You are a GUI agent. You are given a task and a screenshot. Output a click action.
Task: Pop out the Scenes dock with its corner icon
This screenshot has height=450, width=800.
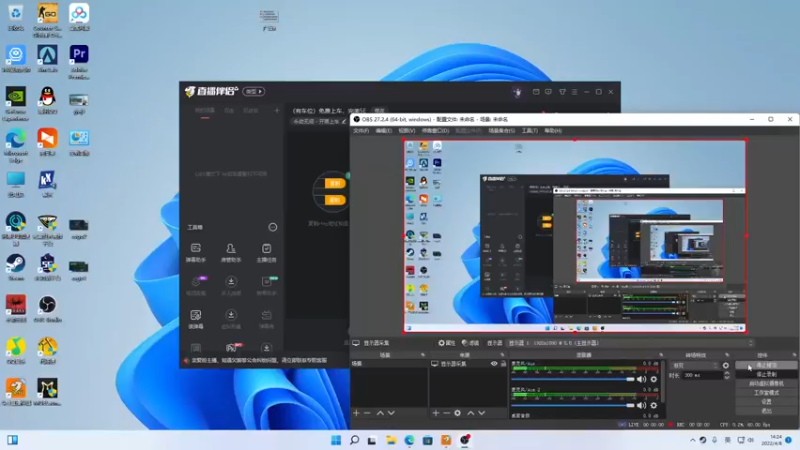pos(422,355)
